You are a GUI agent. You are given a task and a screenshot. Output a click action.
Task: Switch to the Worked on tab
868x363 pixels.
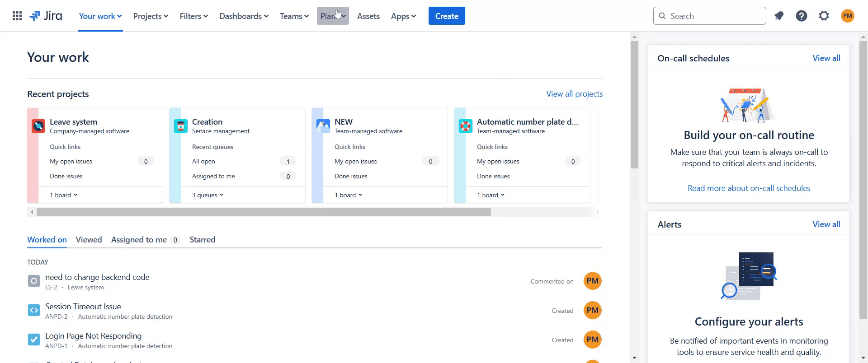[47, 240]
